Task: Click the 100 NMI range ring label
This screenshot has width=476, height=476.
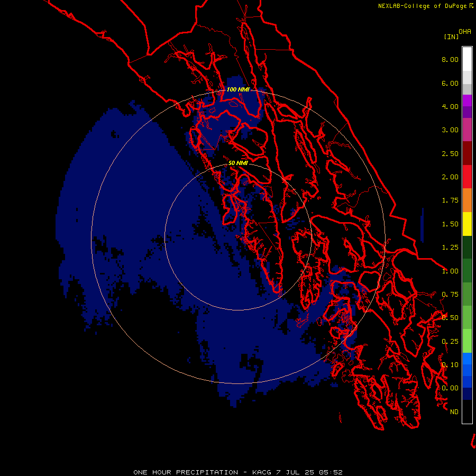Action: pyautogui.click(x=238, y=89)
